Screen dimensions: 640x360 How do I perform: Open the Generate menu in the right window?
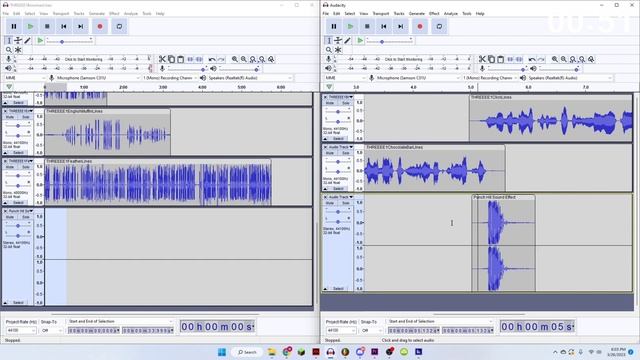417,13
